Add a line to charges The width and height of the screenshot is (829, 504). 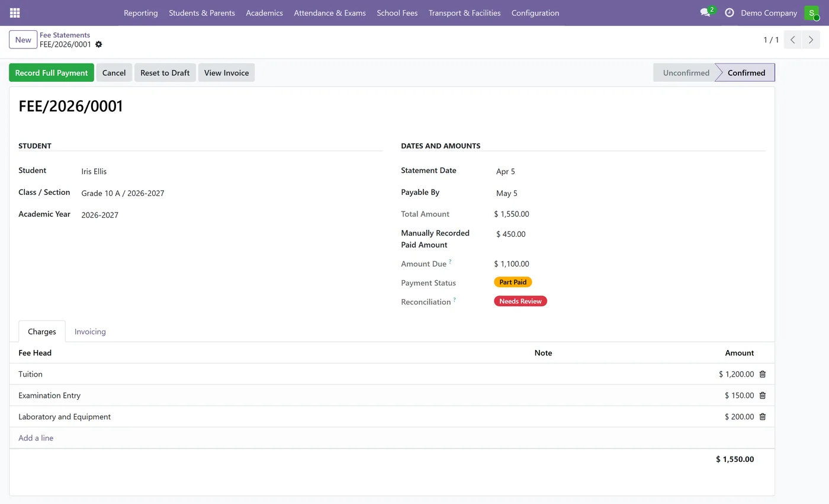(x=36, y=438)
